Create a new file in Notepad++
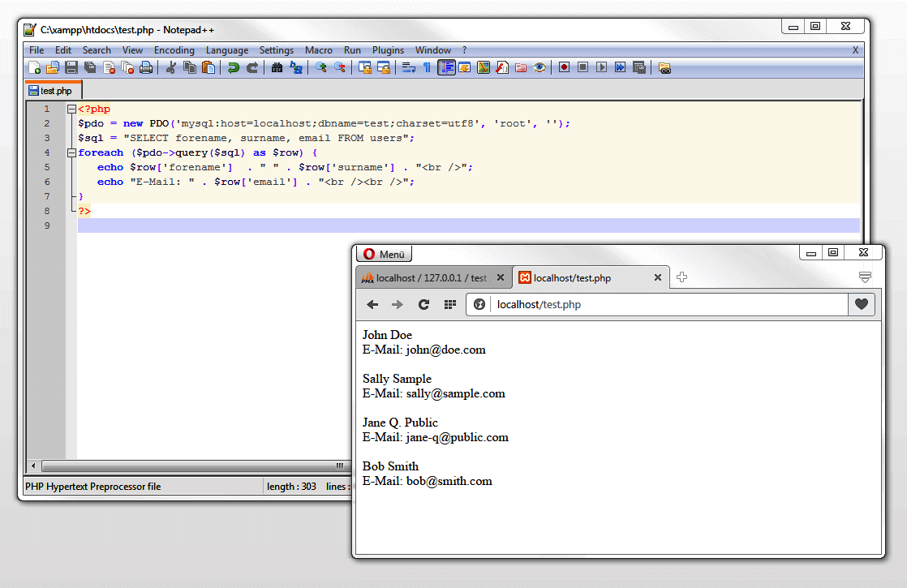Image resolution: width=907 pixels, height=588 pixels. [35, 67]
